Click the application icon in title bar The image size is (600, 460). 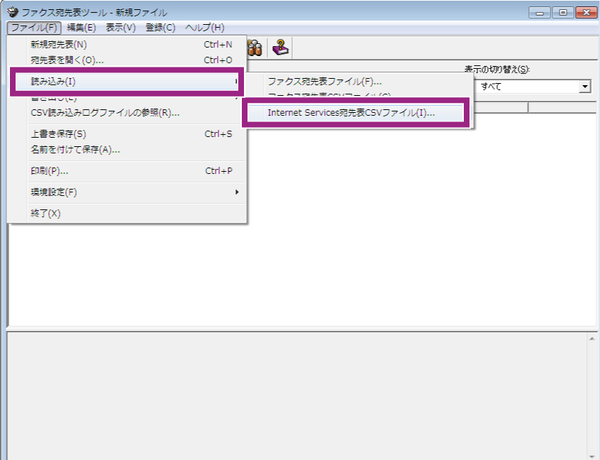pyautogui.click(x=12, y=10)
